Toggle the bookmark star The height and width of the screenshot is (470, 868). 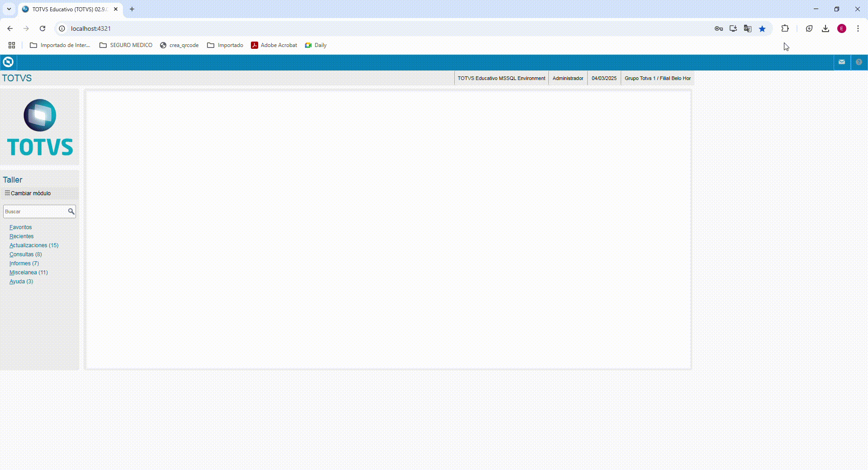[x=762, y=28]
